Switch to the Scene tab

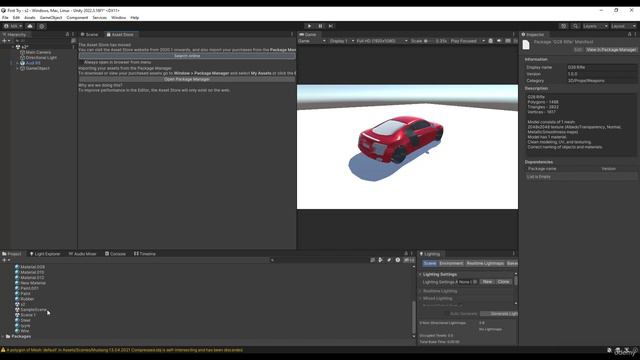[89, 35]
